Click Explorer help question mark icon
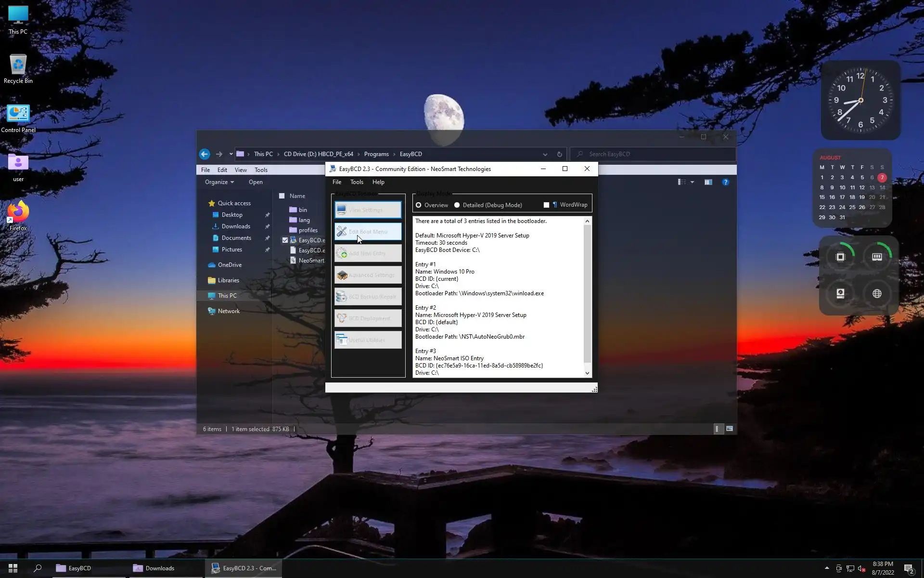Image resolution: width=924 pixels, height=578 pixels. point(725,182)
